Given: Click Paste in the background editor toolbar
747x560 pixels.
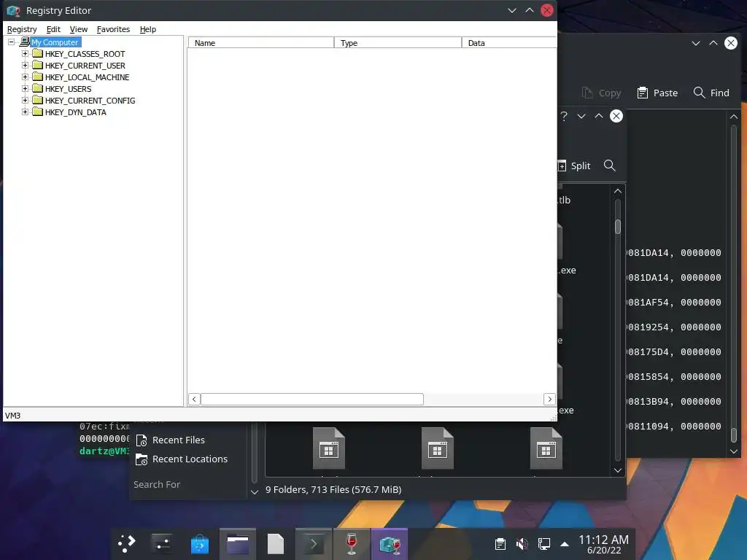Looking at the screenshot, I should point(657,93).
